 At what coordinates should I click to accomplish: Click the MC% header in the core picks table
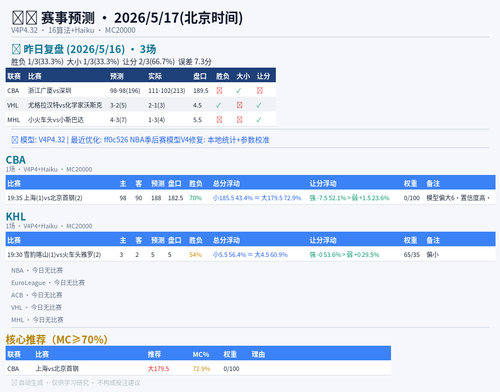click(x=201, y=354)
